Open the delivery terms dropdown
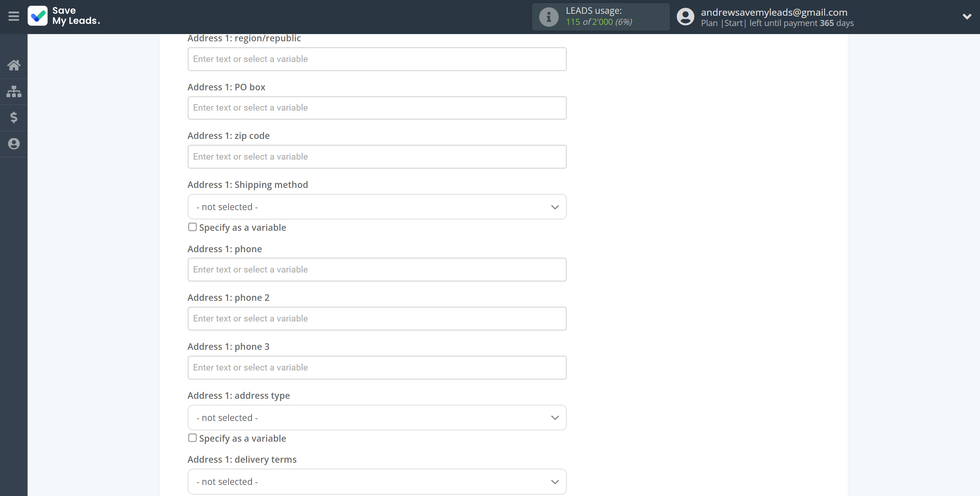The image size is (980, 496). tap(377, 481)
